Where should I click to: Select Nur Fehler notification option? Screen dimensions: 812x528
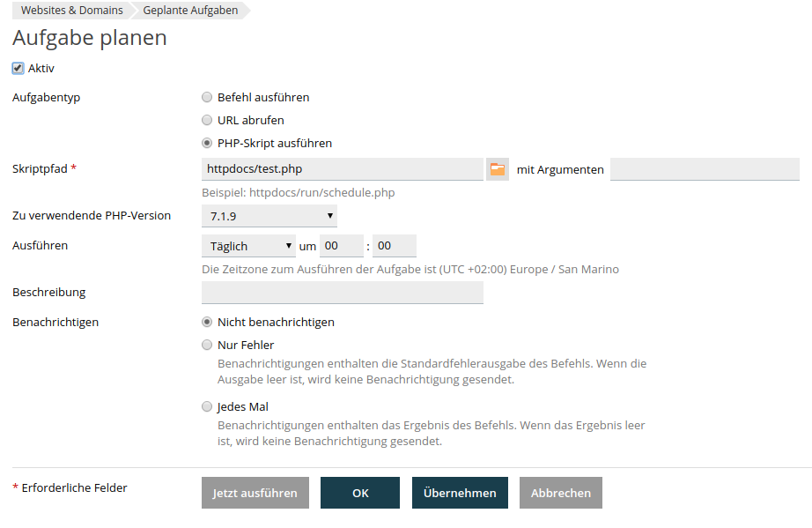point(207,345)
